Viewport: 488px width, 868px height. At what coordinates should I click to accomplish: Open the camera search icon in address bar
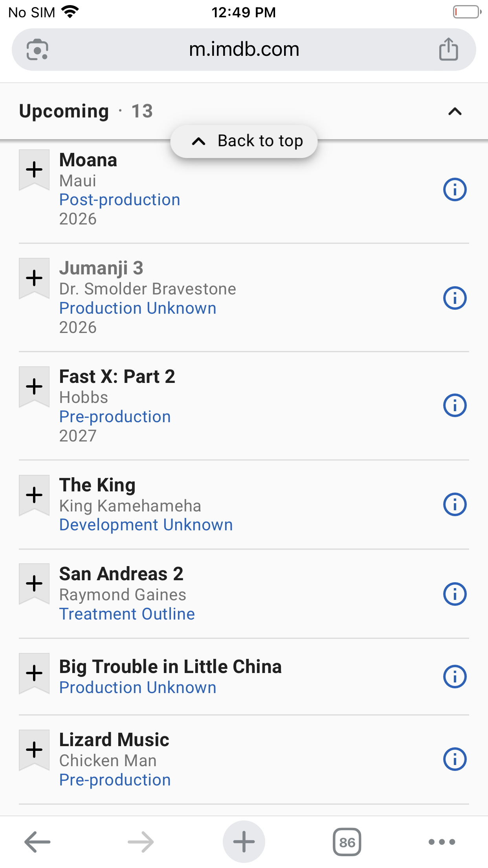tap(37, 50)
